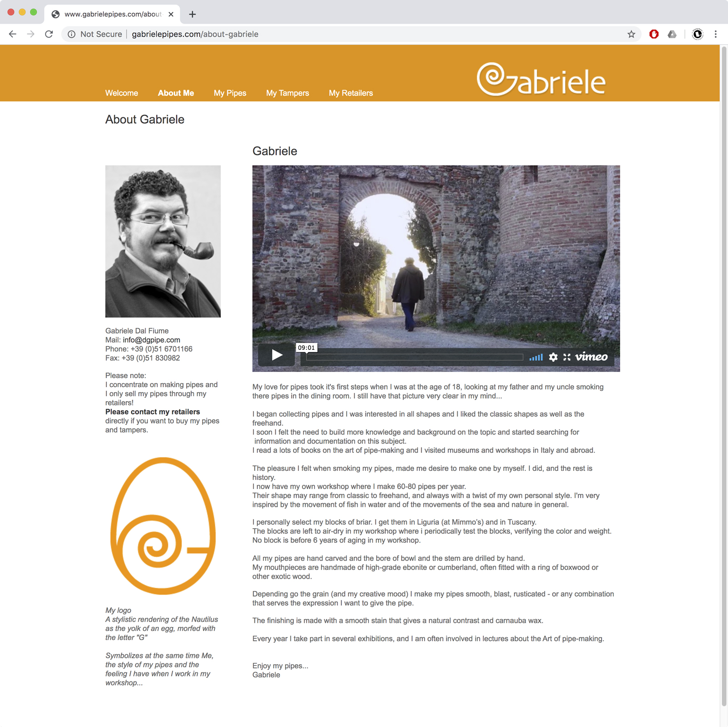728x727 pixels.
Task: Go to the My Tampers page
Action: pos(288,93)
